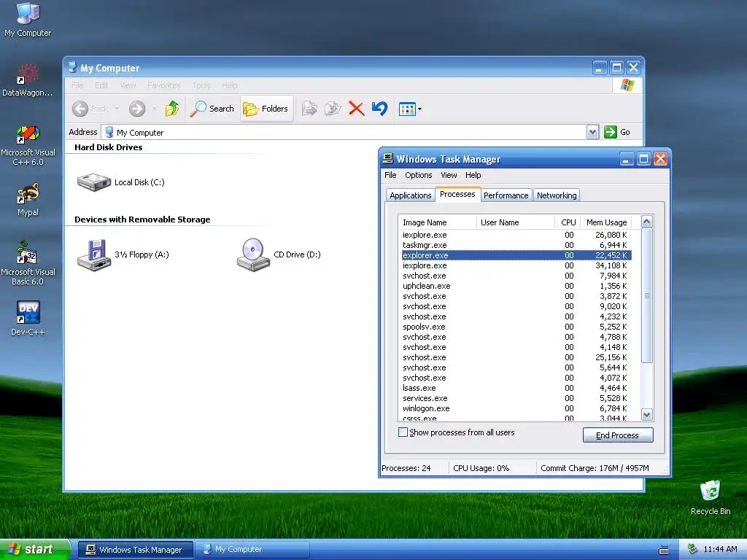Click the Forward arrow in My Computer

tap(136, 109)
